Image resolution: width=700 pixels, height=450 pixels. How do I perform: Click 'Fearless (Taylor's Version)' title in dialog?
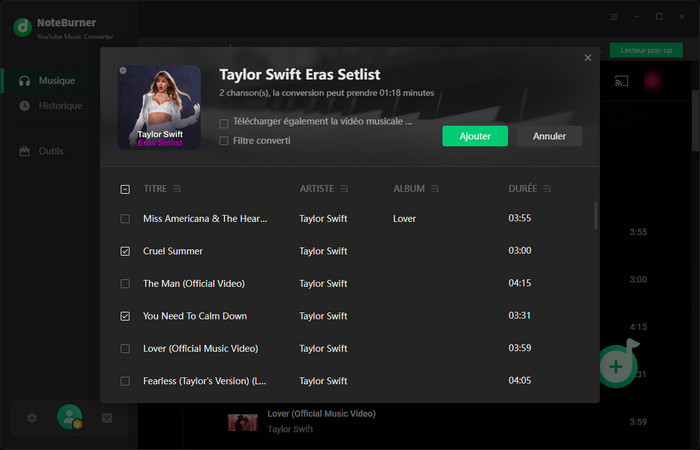pos(204,381)
